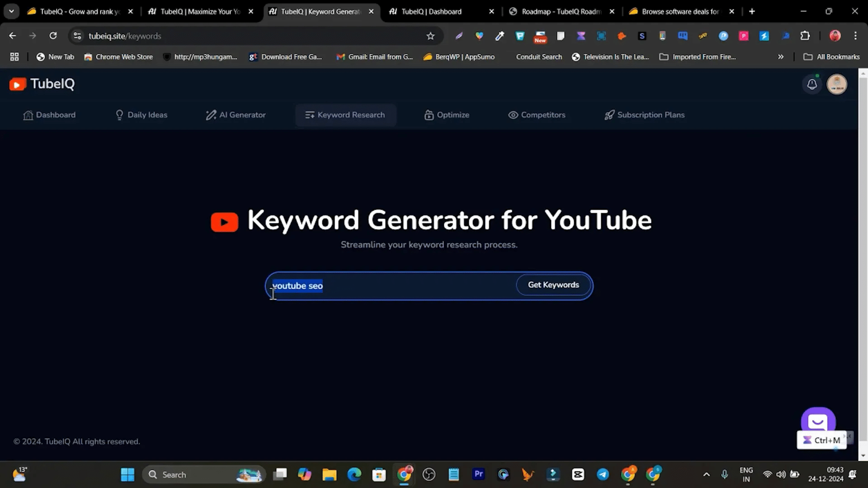Open the user profile avatar

click(836, 84)
